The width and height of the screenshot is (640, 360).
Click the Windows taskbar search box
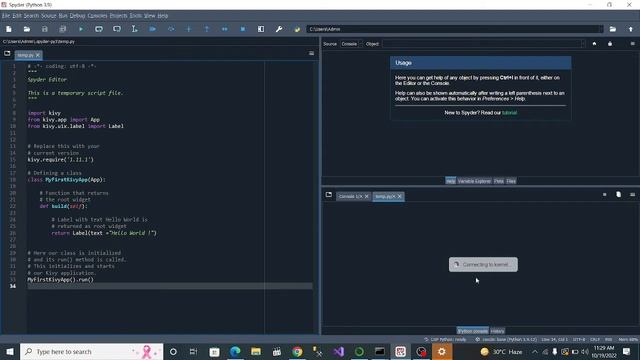91,351
